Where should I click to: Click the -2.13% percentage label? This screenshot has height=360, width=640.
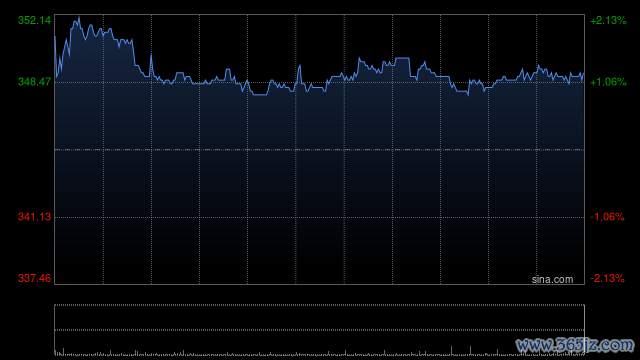[x=607, y=278]
